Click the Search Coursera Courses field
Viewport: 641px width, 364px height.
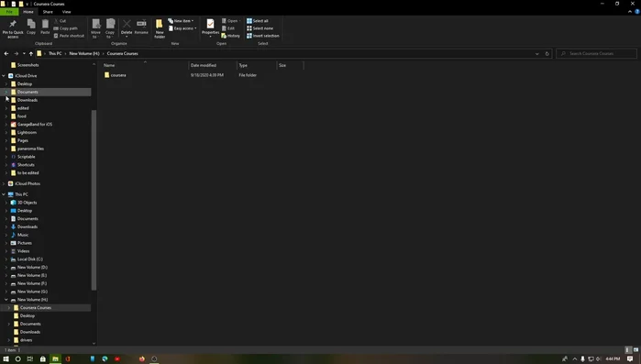click(596, 53)
